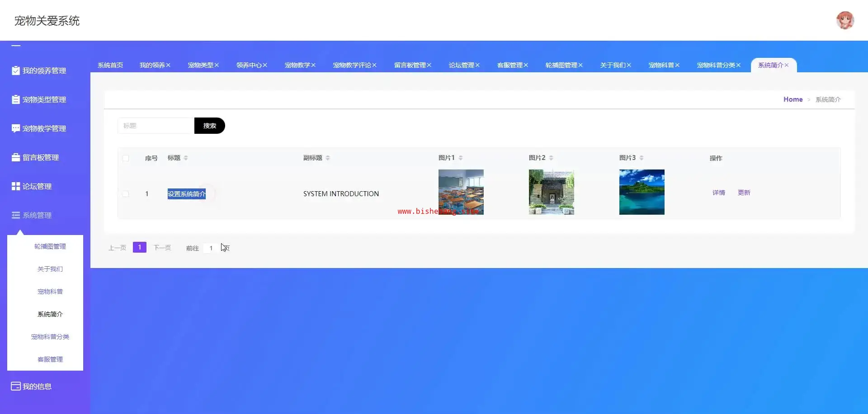Close the 宠物教学 tab
The height and width of the screenshot is (414, 868).
313,65
